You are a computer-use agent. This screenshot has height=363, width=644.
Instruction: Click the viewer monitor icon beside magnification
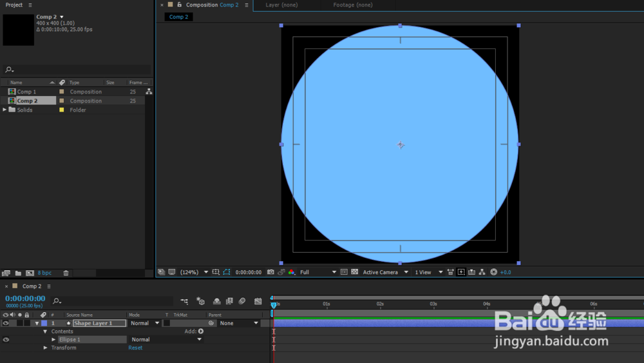tap(172, 272)
